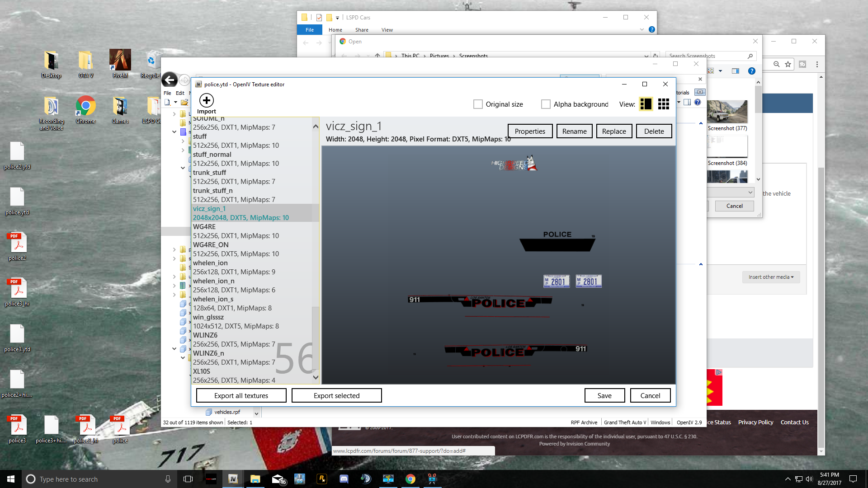Click the Replace button
This screenshot has height=488, width=868.
tap(614, 131)
